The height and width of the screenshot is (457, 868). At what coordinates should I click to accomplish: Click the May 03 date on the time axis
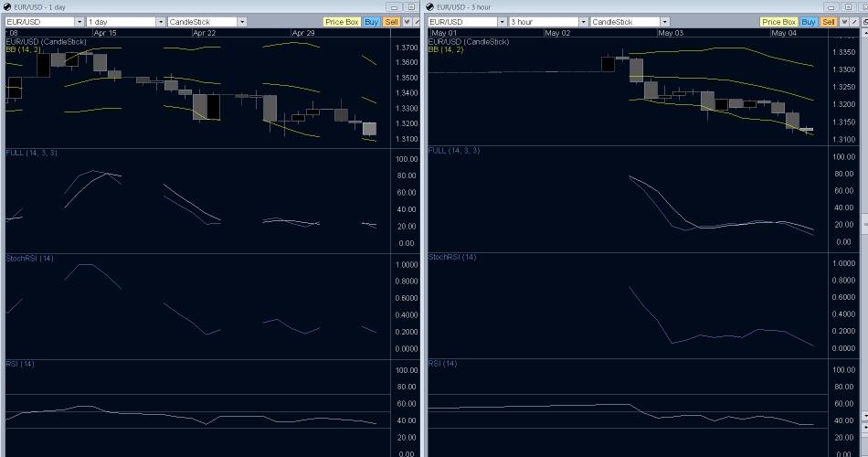[x=671, y=33]
